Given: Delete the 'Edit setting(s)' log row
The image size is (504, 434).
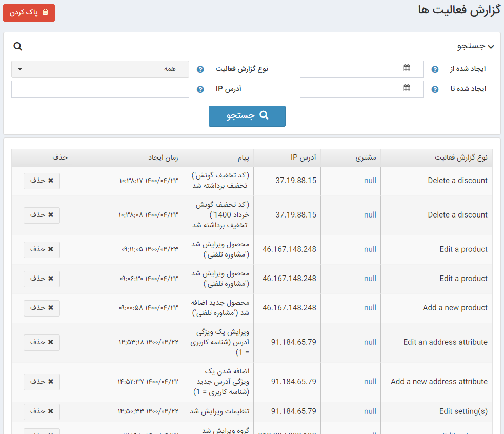Looking at the screenshot, I should pos(42,411).
